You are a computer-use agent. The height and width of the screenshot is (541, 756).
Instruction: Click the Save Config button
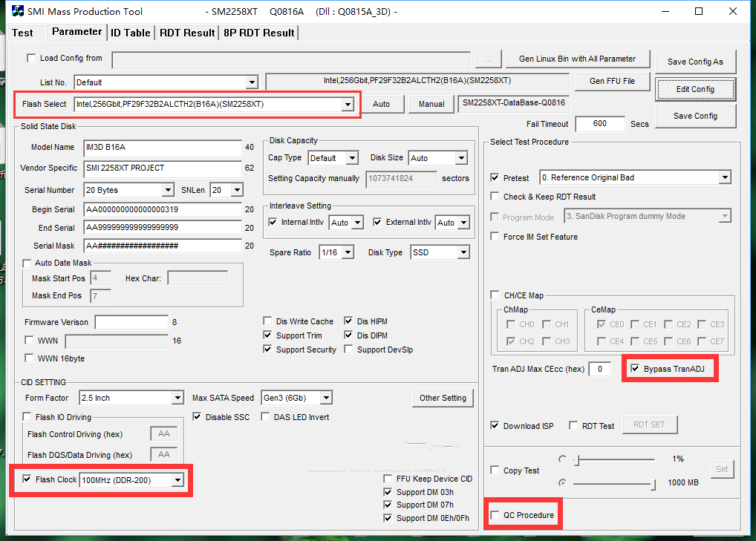pyautogui.click(x=695, y=116)
